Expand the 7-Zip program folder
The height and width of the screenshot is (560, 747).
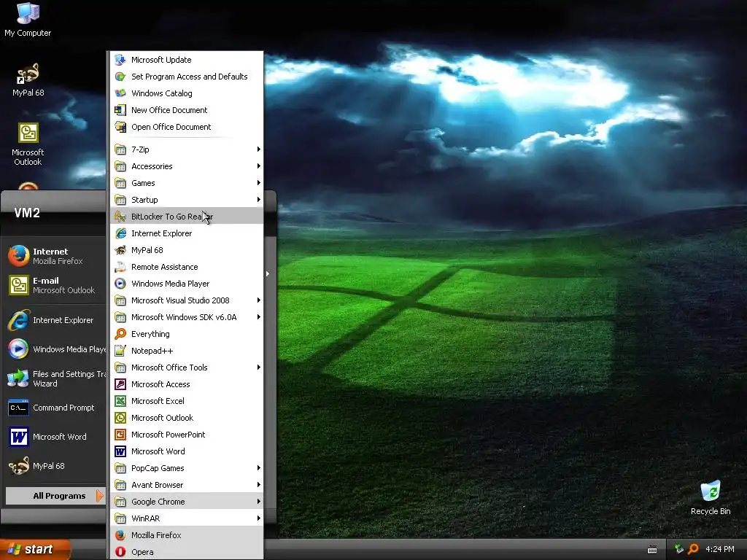click(x=187, y=149)
